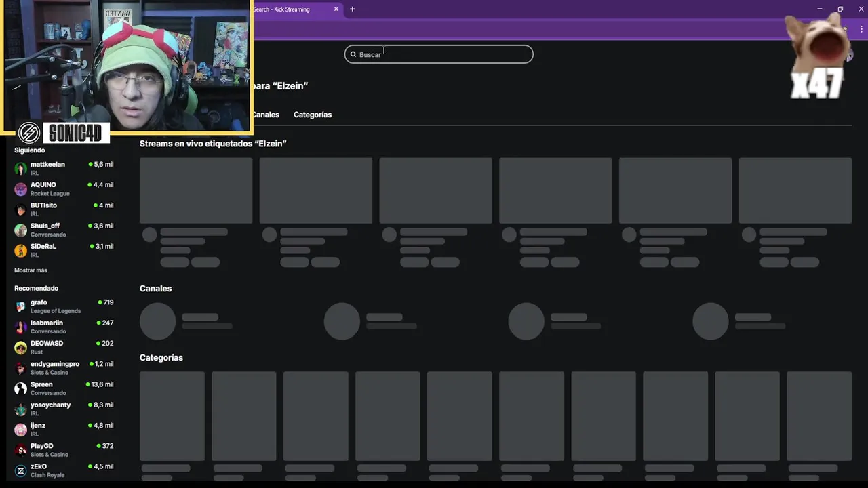Open grafo channel avatar
Screen dimensions: 868x488
pyautogui.click(x=20, y=306)
